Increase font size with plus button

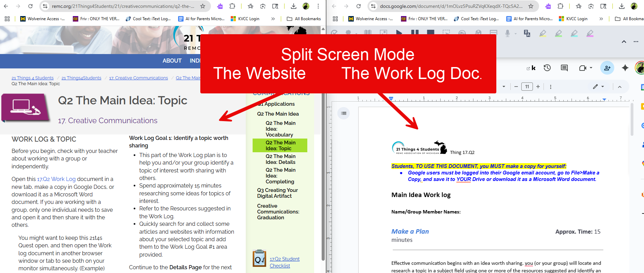[538, 87]
